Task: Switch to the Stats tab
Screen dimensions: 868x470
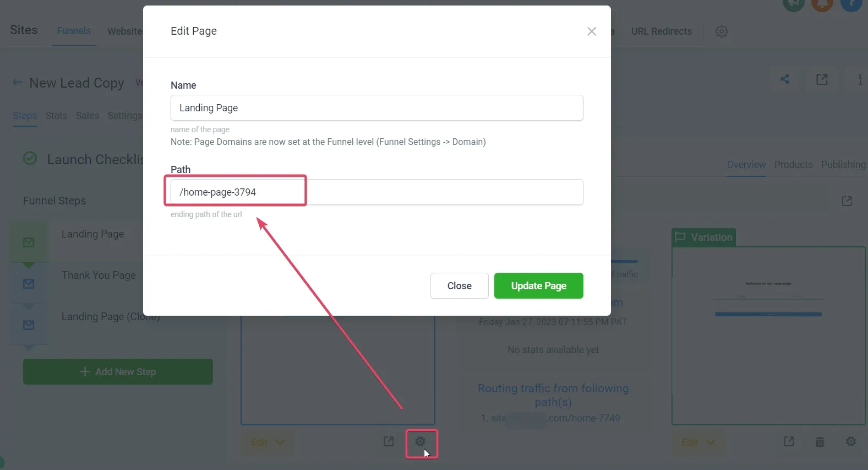Action: (56, 116)
